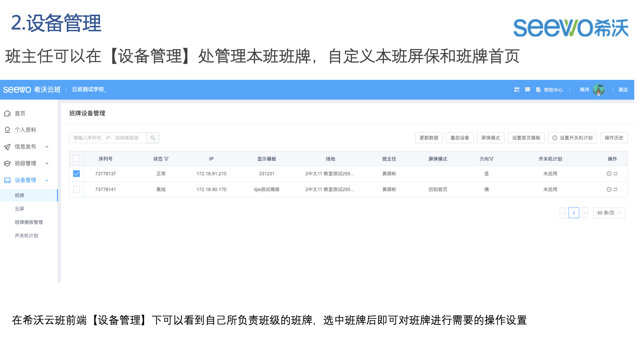Image resolution: width=644 pixels, height=362 pixels.
Task: Open the 50 条/页 page size dropdown
Action: pos(609,213)
